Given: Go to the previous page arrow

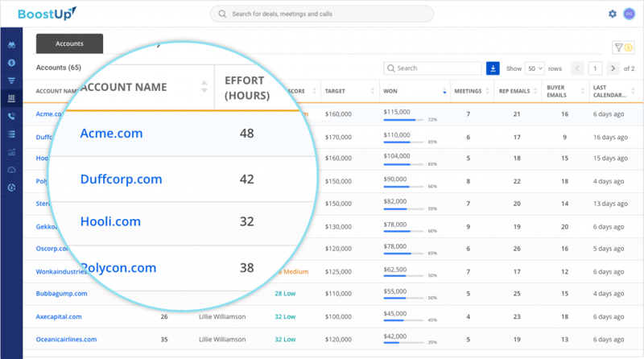Looking at the screenshot, I should [577, 68].
